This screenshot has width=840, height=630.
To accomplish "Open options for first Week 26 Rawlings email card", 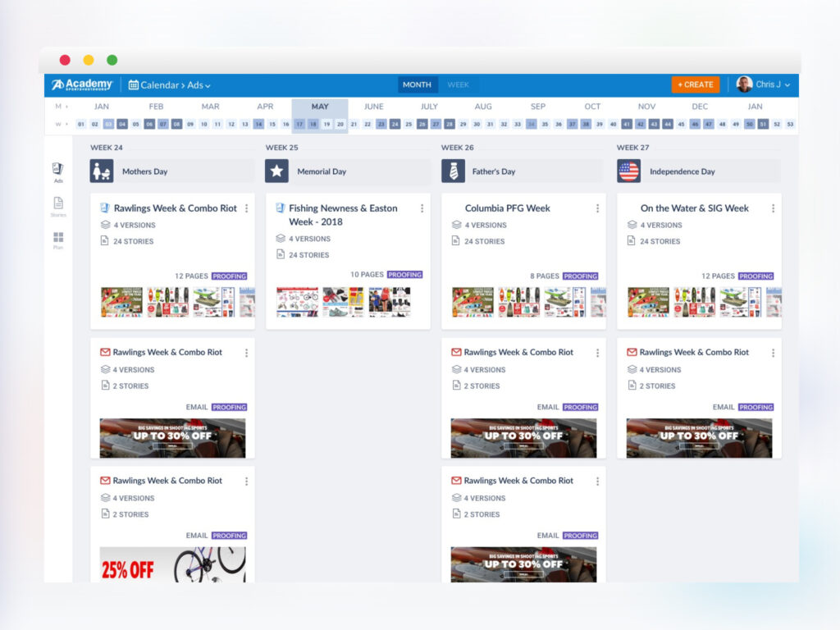I will (x=597, y=353).
